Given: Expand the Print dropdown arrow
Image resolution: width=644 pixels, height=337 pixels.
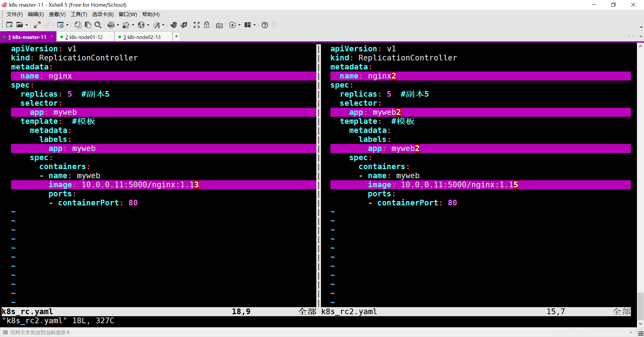Looking at the screenshot, I should [x=118, y=25].
